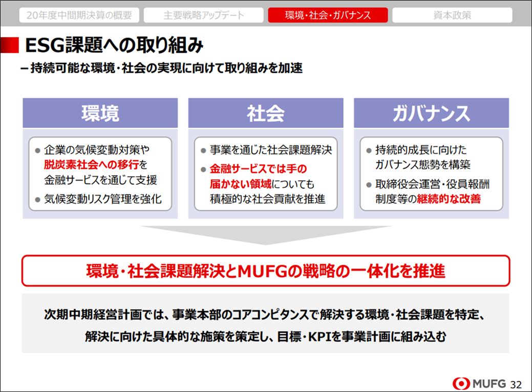Click the line beginning 解決に向けた具体的な施策

266,336
